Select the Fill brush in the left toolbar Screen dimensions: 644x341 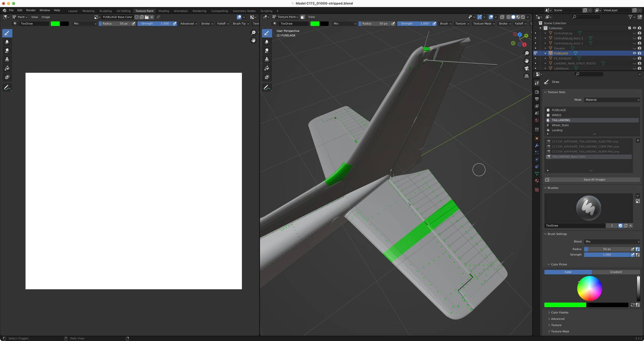[x=7, y=68]
